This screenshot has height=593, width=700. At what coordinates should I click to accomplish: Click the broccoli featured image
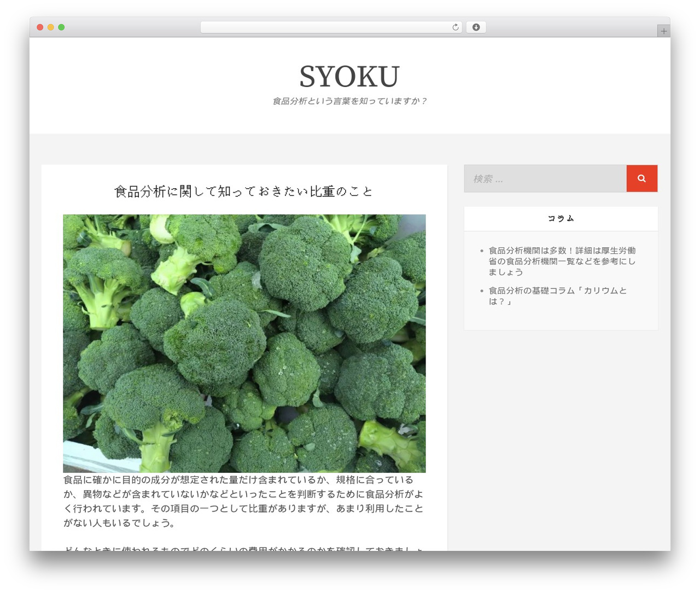click(x=244, y=344)
